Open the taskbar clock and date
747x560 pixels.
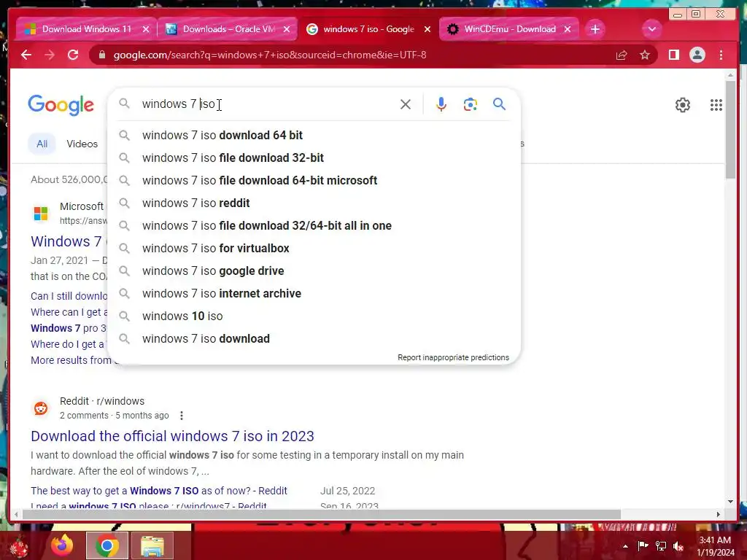click(715, 546)
